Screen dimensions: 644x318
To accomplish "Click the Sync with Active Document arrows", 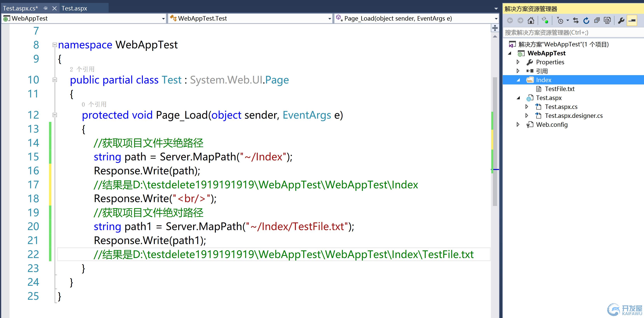I will (576, 21).
